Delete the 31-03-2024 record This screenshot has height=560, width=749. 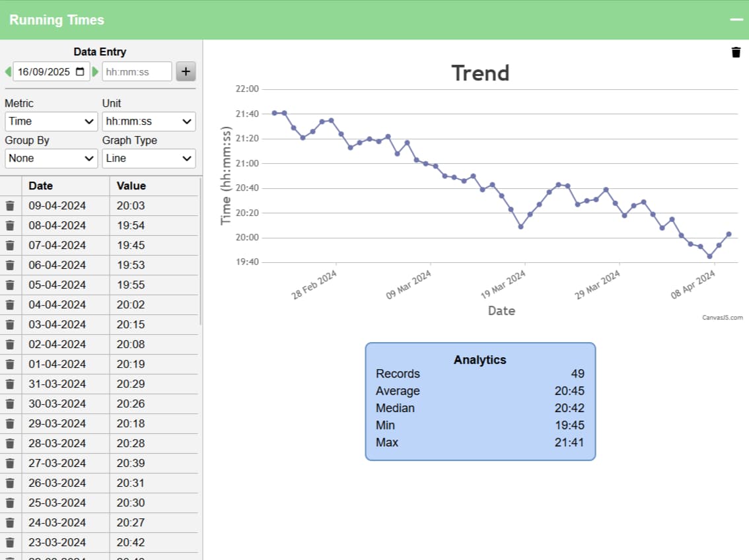pyautogui.click(x=10, y=384)
